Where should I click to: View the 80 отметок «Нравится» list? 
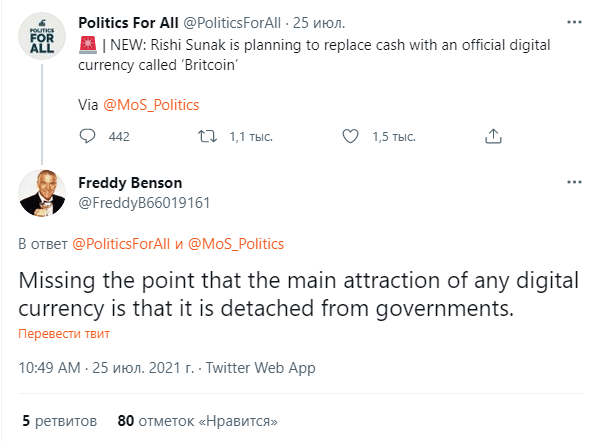(197, 421)
